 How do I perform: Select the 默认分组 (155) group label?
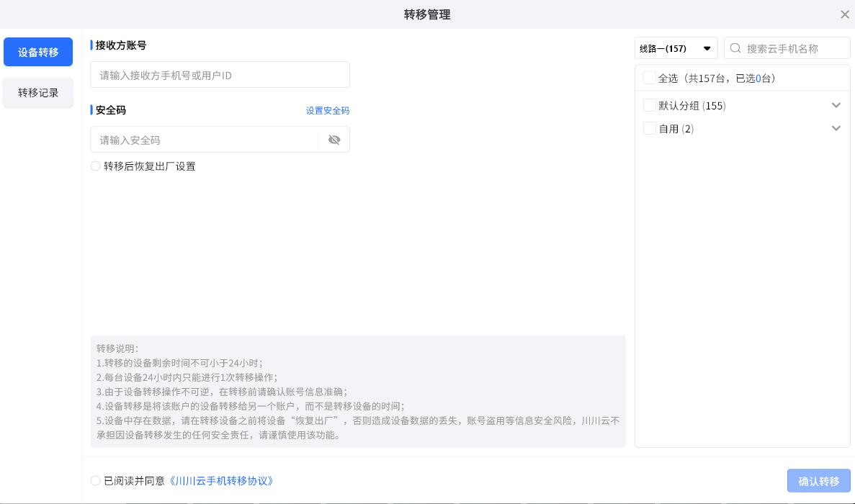pyautogui.click(x=691, y=106)
